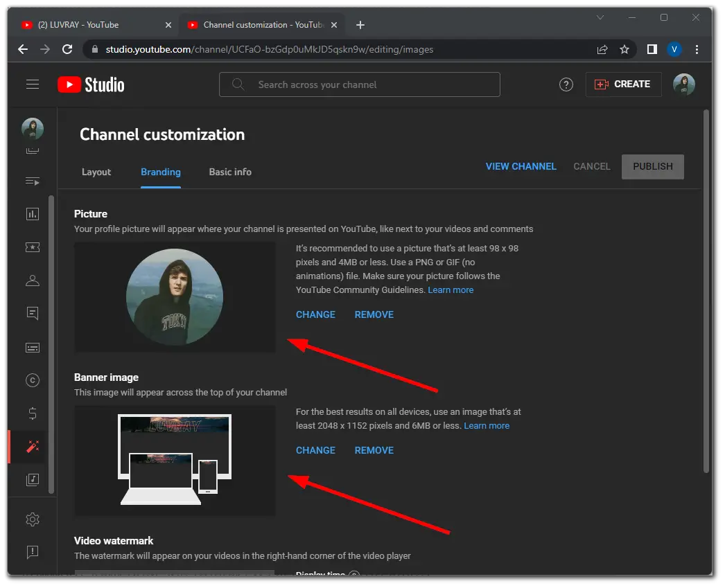Image resolution: width=725 pixels, height=588 pixels.
Task: Bookmark this page with the star icon
Action: click(624, 49)
